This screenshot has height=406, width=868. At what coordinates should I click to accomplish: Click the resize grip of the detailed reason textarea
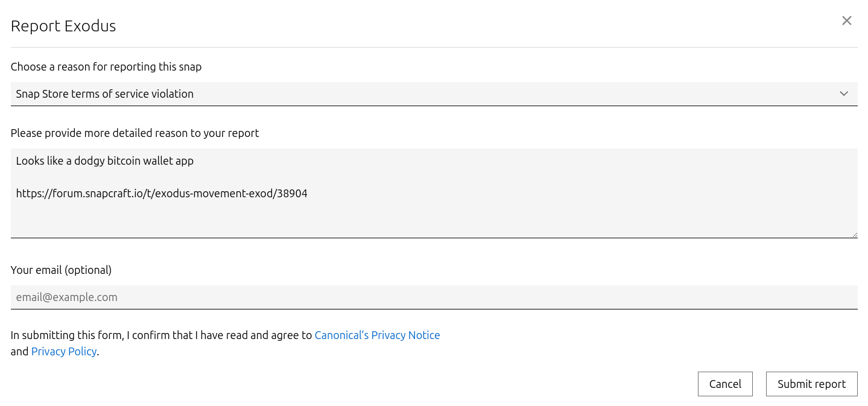(x=854, y=234)
